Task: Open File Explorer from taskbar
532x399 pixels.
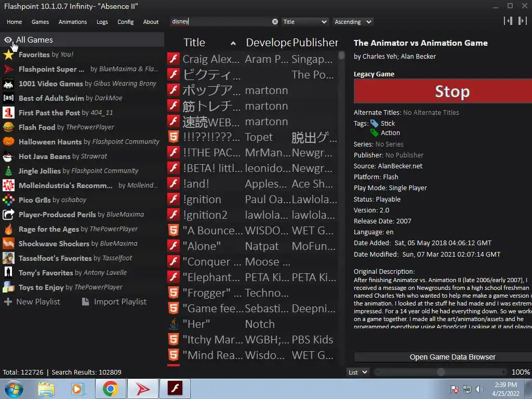Action: pos(46,389)
